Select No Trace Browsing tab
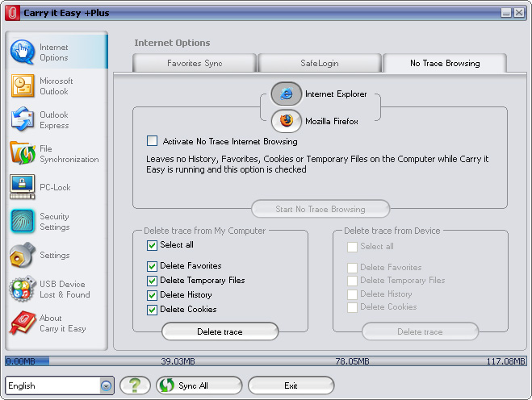 (445, 63)
